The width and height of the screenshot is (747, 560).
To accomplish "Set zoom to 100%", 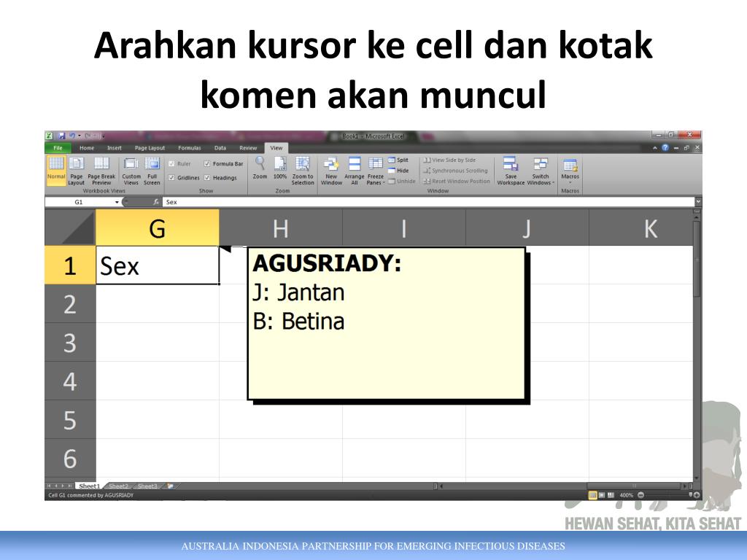I will point(280,168).
